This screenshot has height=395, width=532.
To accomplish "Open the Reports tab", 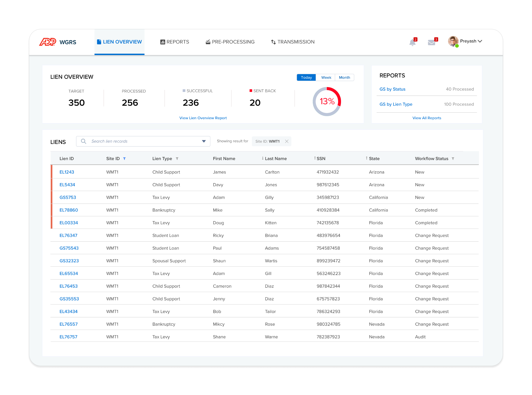I will [x=175, y=42].
